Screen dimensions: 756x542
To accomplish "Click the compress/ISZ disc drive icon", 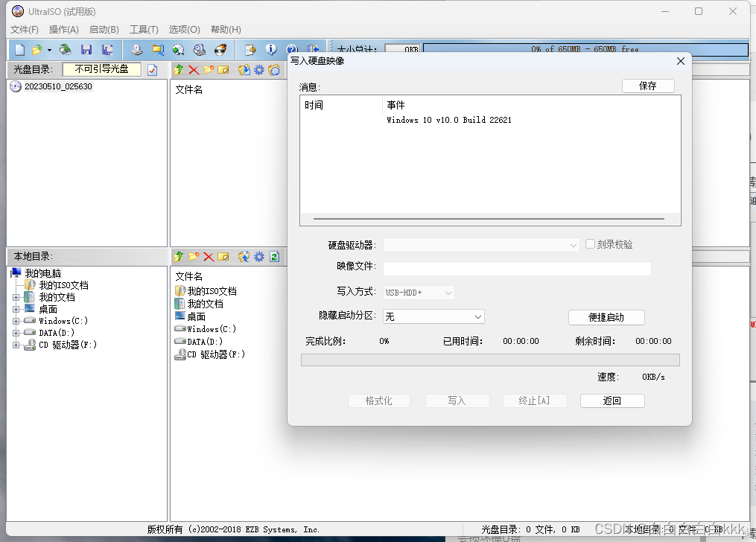I will (200, 50).
